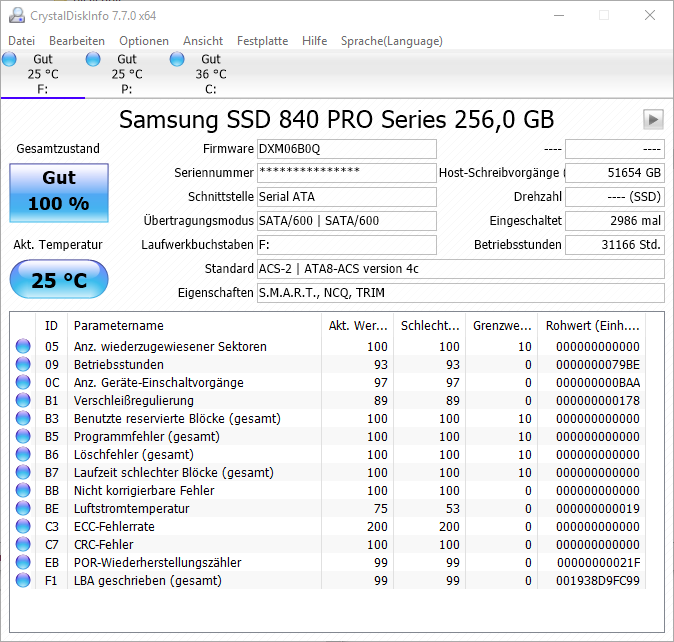674x642 pixels.
Task: Switch to drive P: Gut 25 °C tab
Action: (127, 74)
